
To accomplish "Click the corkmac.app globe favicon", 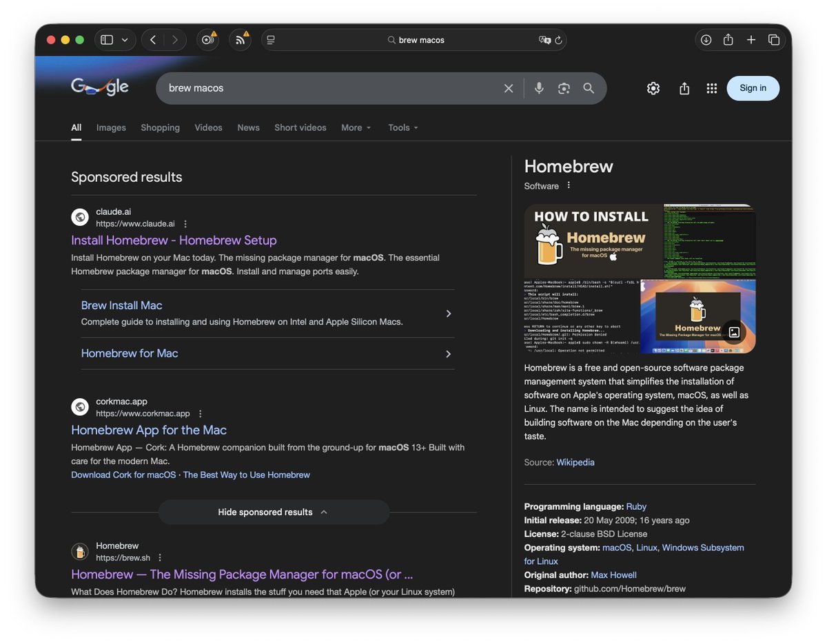I will pos(80,407).
